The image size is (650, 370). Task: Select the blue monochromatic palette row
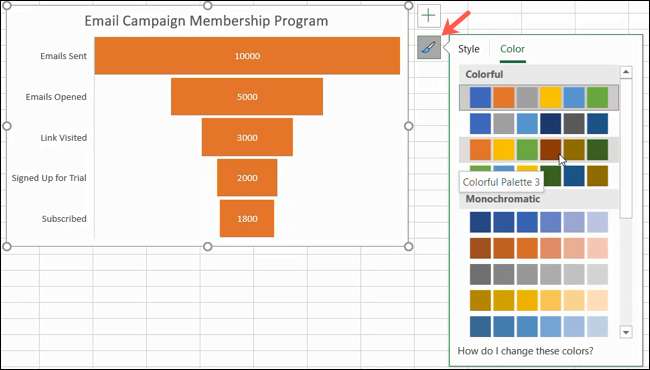(x=539, y=222)
